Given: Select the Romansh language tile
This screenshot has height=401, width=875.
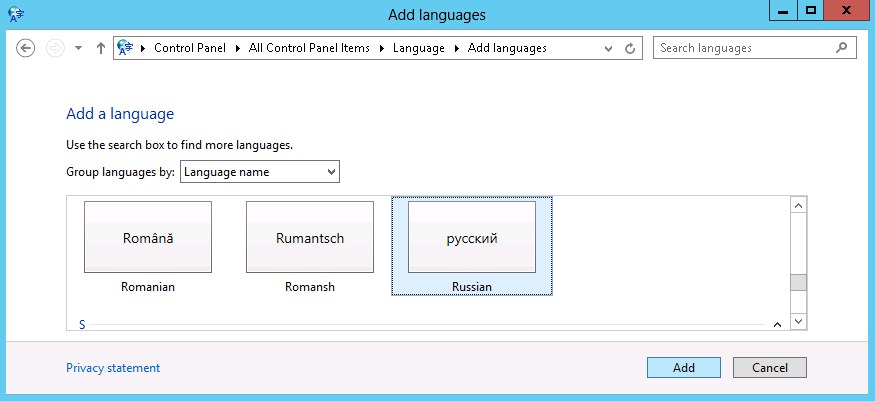Looking at the screenshot, I should pos(310,246).
